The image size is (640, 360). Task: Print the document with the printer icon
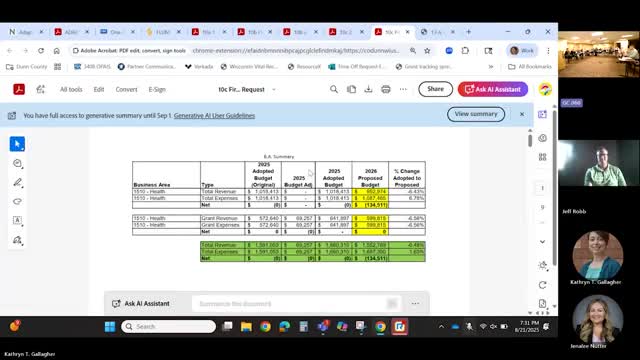click(386, 89)
